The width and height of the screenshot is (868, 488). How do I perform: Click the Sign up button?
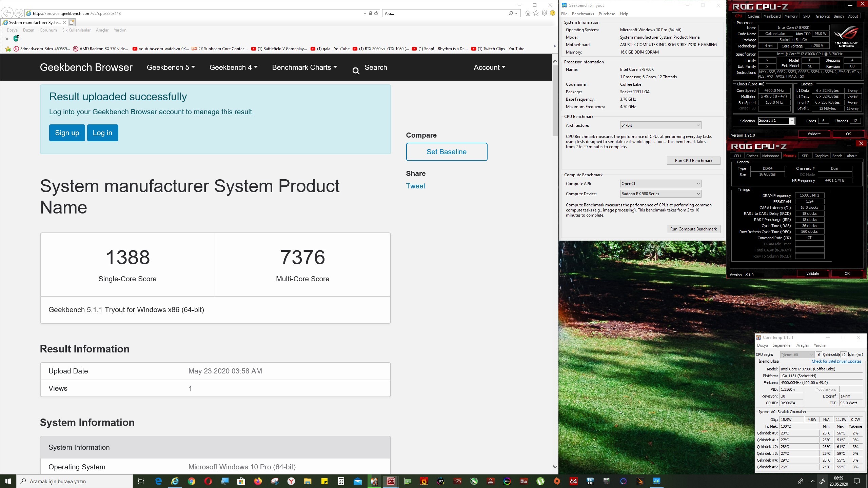tap(67, 133)
